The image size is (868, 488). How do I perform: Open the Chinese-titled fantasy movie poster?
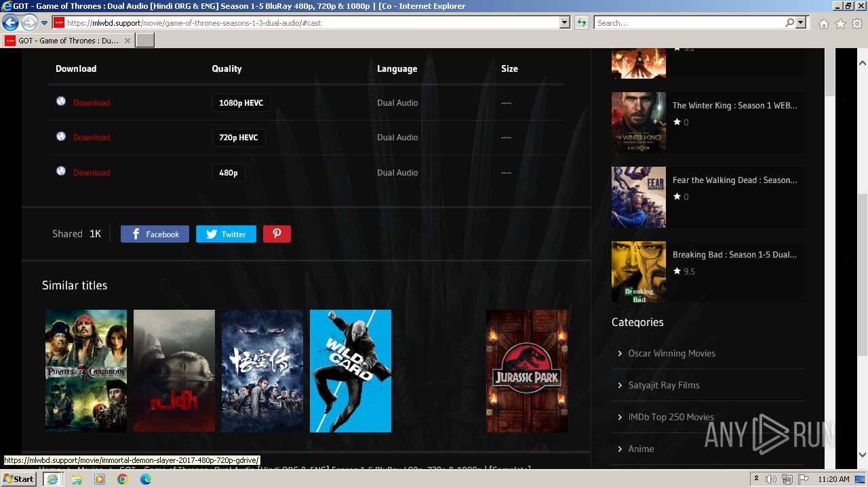(262, 371)
